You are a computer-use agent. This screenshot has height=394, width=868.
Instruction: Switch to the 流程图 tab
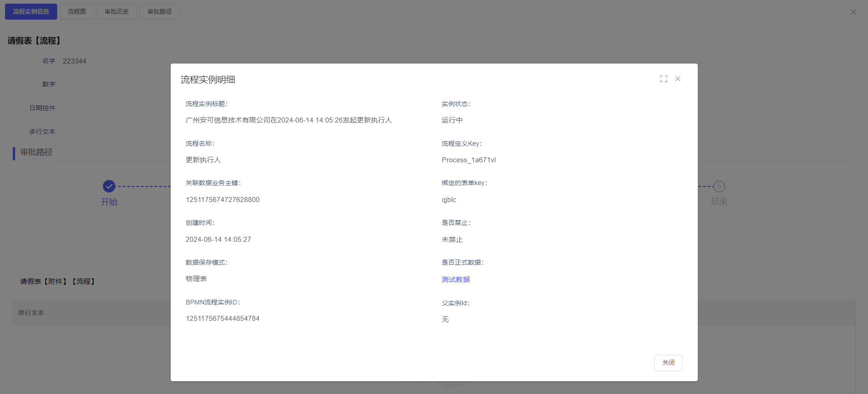point(77,11)
